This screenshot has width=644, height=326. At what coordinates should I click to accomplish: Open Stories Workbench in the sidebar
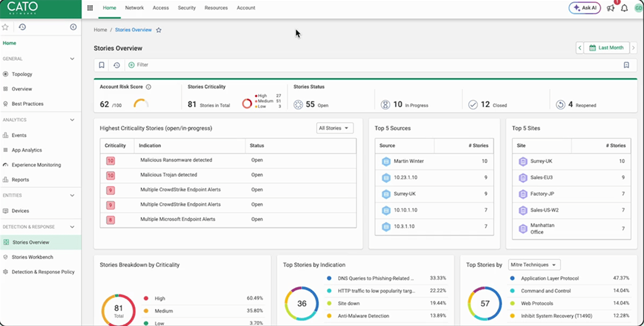pos(40,257)
